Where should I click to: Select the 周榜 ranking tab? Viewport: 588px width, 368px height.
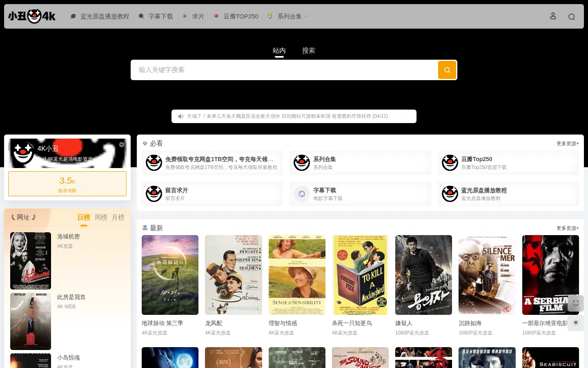coord(101,218)
